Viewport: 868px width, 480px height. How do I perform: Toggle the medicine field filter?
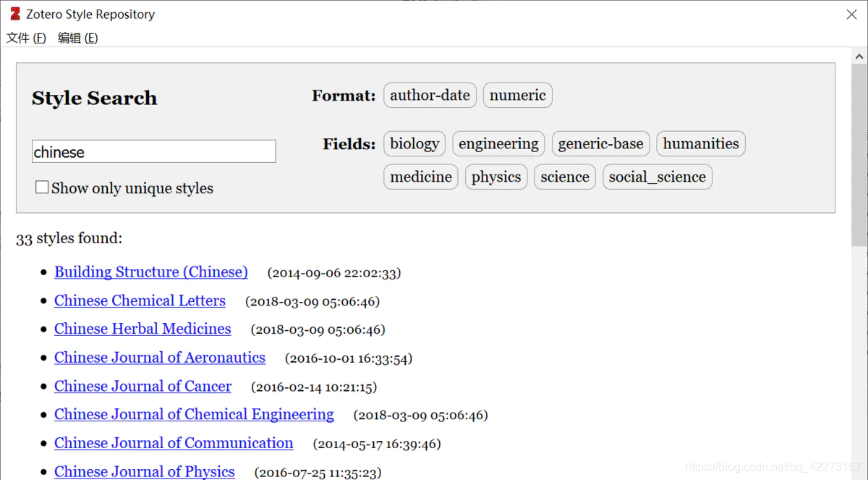pyautogui.click(x=421, y=177)
